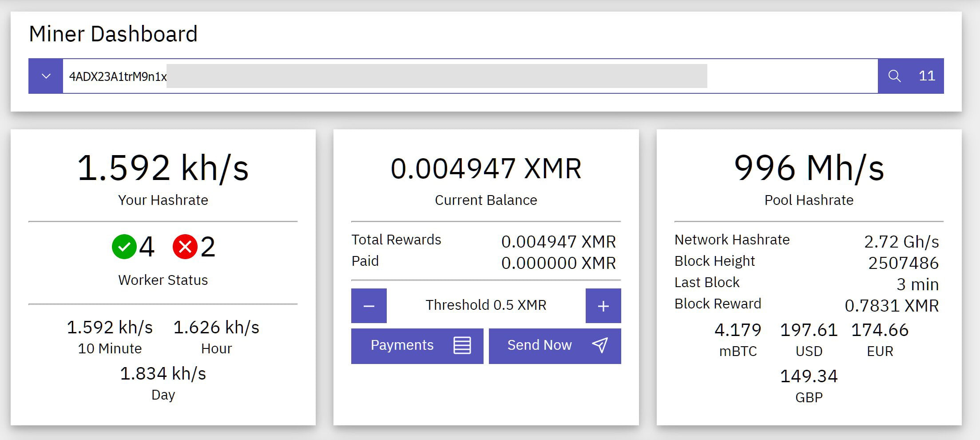
Task: Click the 1.592 kh/s Your Hashrate heading
Action: [163, 168]
